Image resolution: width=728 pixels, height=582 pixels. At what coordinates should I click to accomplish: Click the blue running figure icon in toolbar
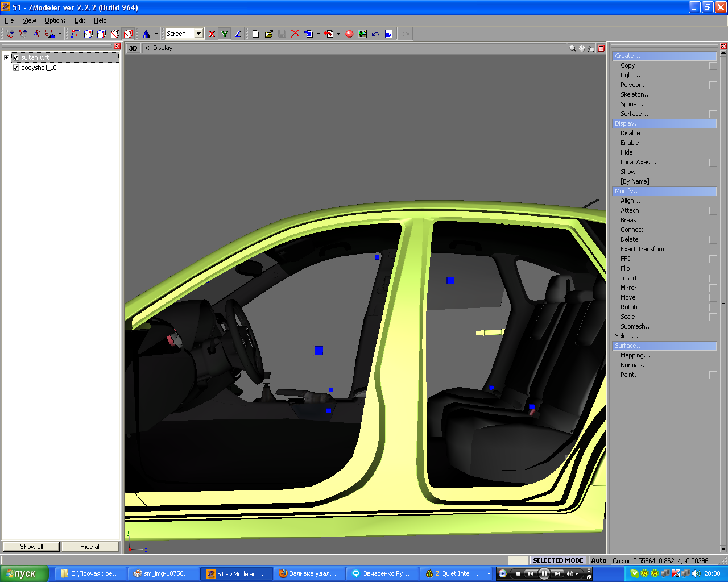[x=36, y=34]
